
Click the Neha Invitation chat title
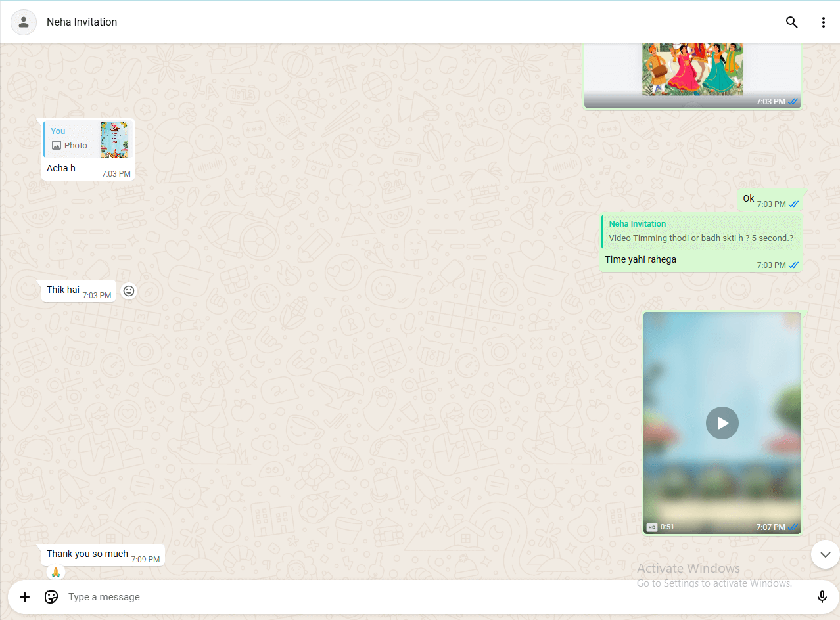(x=82, y=22)
